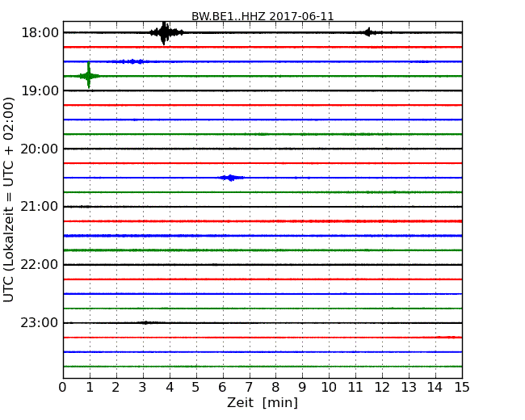Viewport: 525px width, 420px height.
Task: Click the blue event near minute 6 at 20:30
Action: coord(231,178)
